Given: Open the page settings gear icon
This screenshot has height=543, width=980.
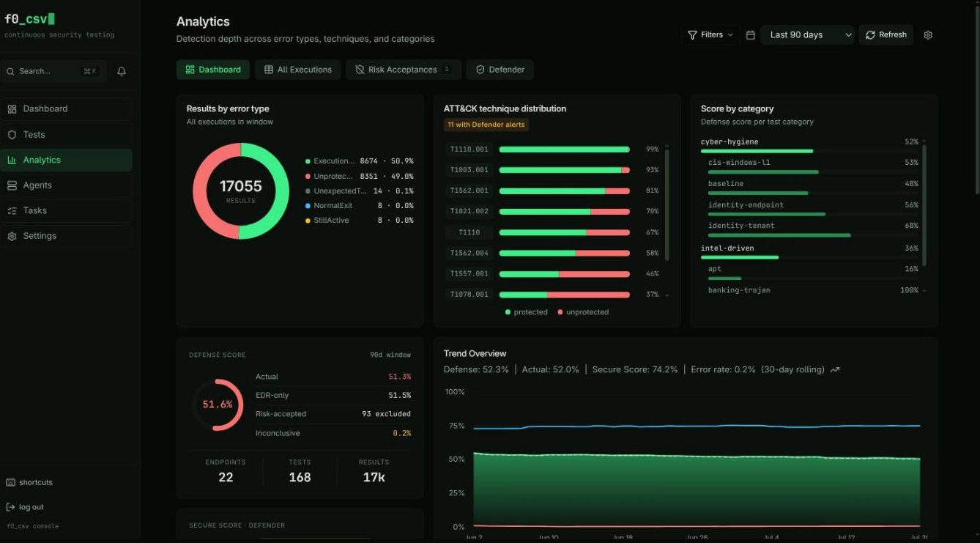Looking at the screenshot, I should [928, 35].
